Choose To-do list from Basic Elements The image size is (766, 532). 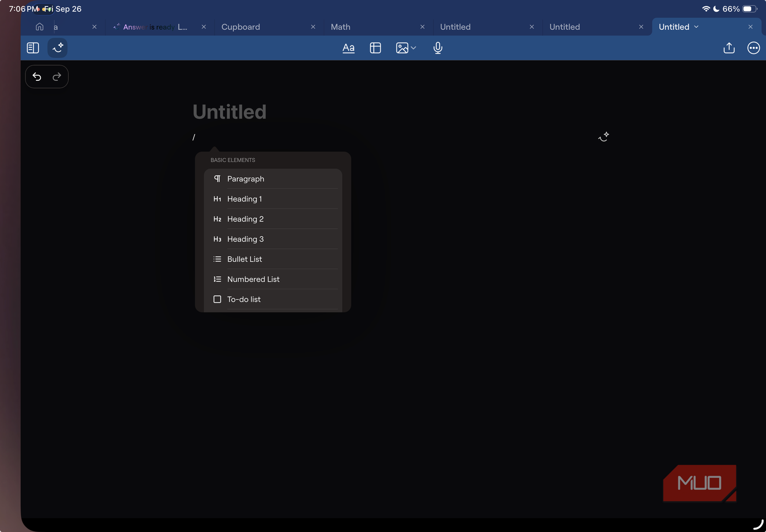pos(243,299)
